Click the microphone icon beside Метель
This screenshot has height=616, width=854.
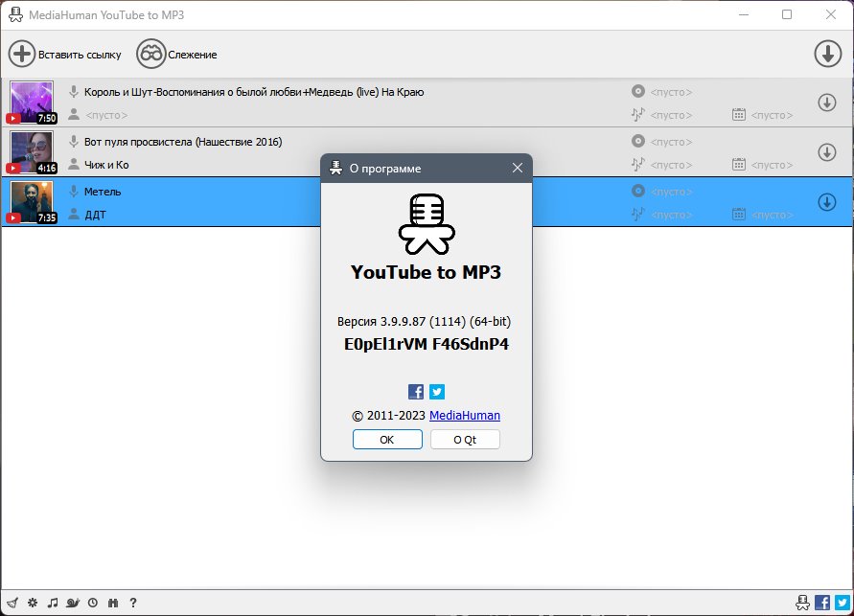74,192
